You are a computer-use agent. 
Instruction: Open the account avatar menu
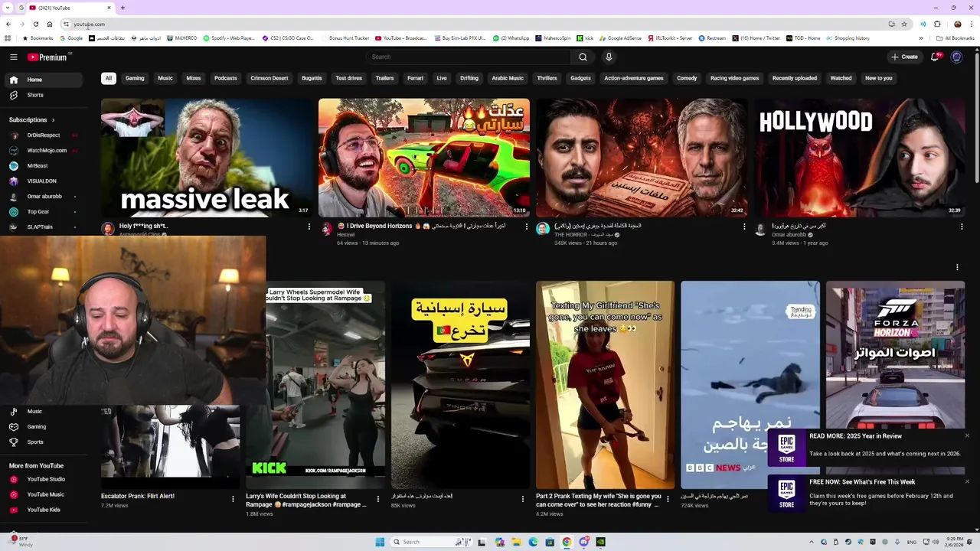(956, 57)
